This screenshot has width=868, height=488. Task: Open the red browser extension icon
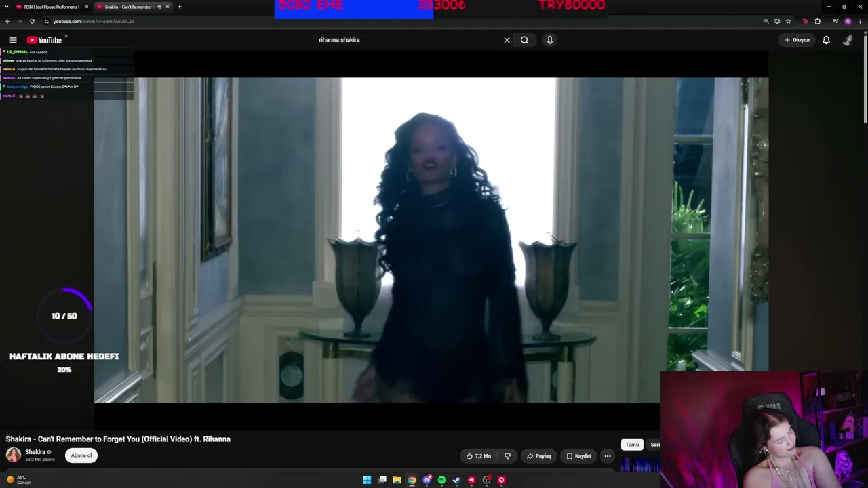pyautogui.click(x=806, y=21)
